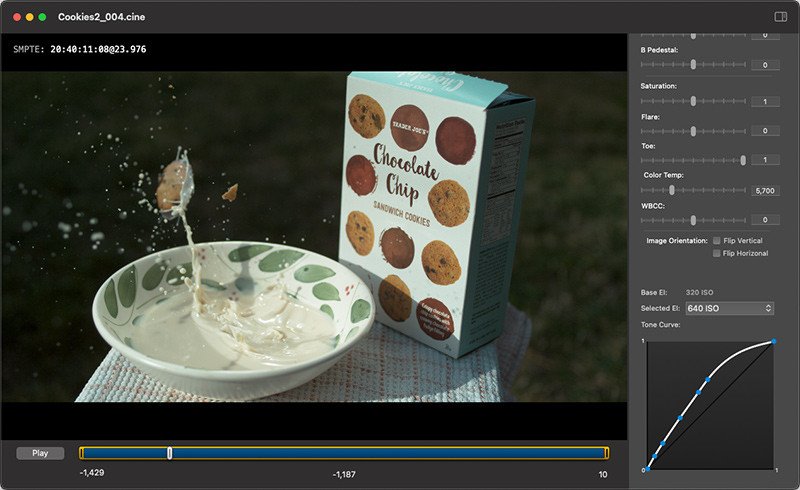800x490 pixels.
Task: Click the Saturation slider handle
Action: (x=693, y=101)
